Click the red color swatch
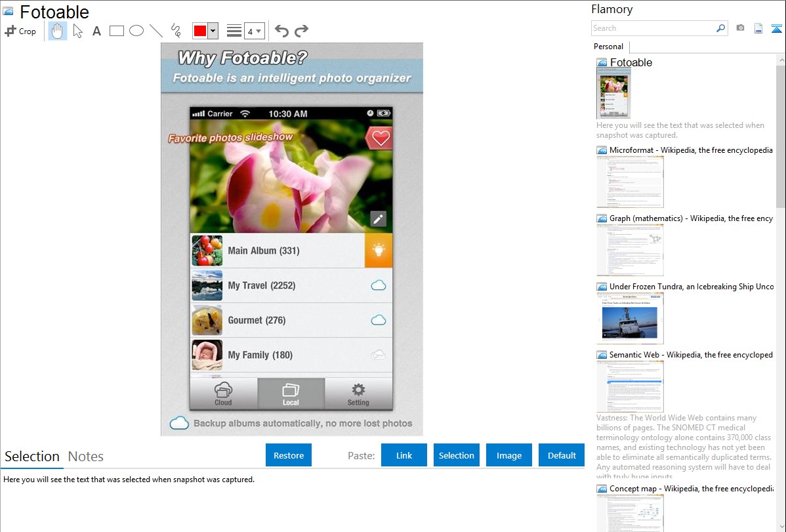The image size is (786, 532). 200,31
